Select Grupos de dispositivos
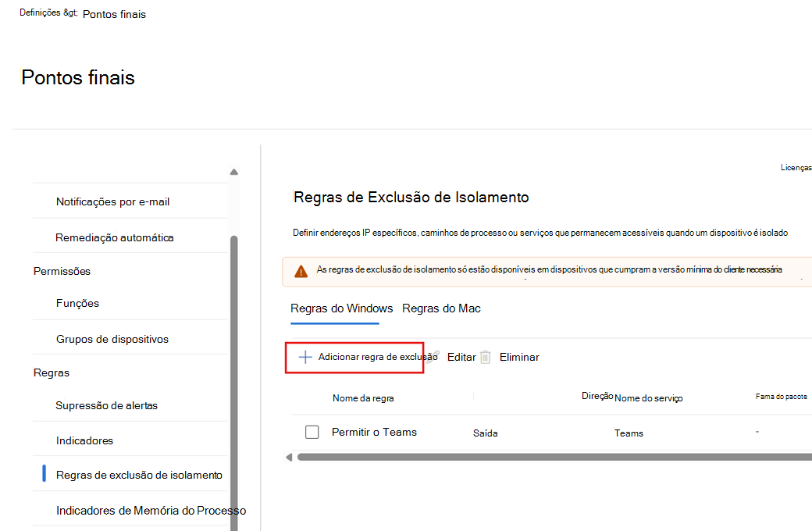Viewport: 812px width, 531px height. click(x=114, y=338)
